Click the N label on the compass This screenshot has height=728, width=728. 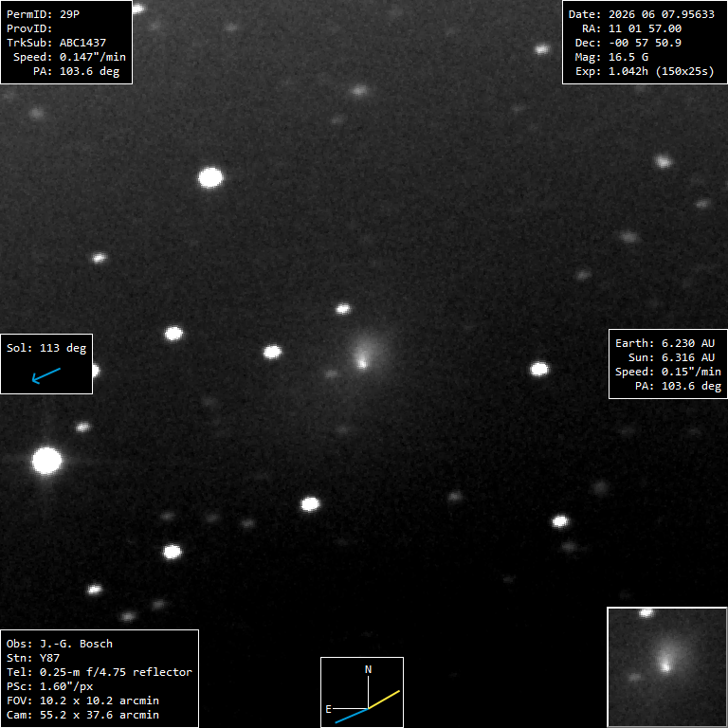point(368,669)
